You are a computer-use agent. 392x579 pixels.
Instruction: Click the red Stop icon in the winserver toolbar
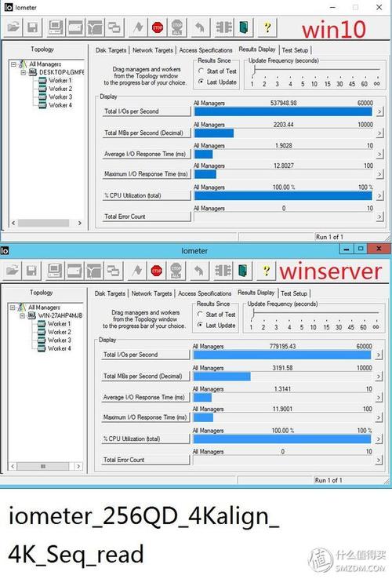point(157,271)
